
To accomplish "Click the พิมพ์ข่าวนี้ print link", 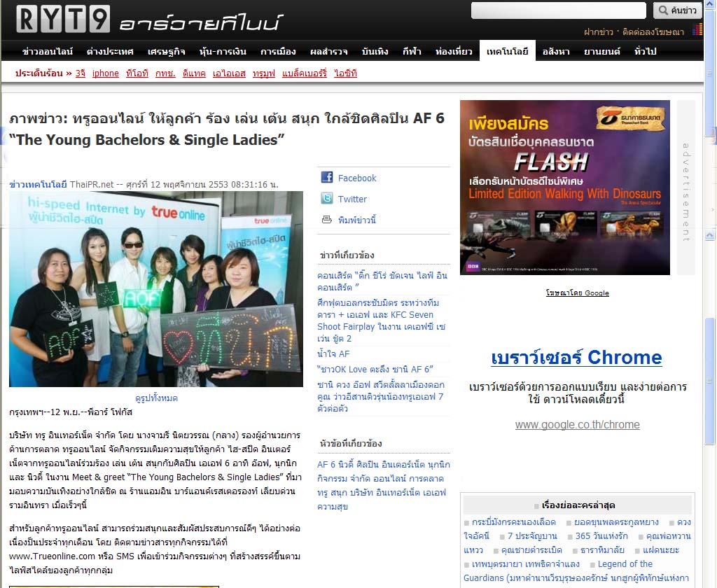I will coord(356,220).
